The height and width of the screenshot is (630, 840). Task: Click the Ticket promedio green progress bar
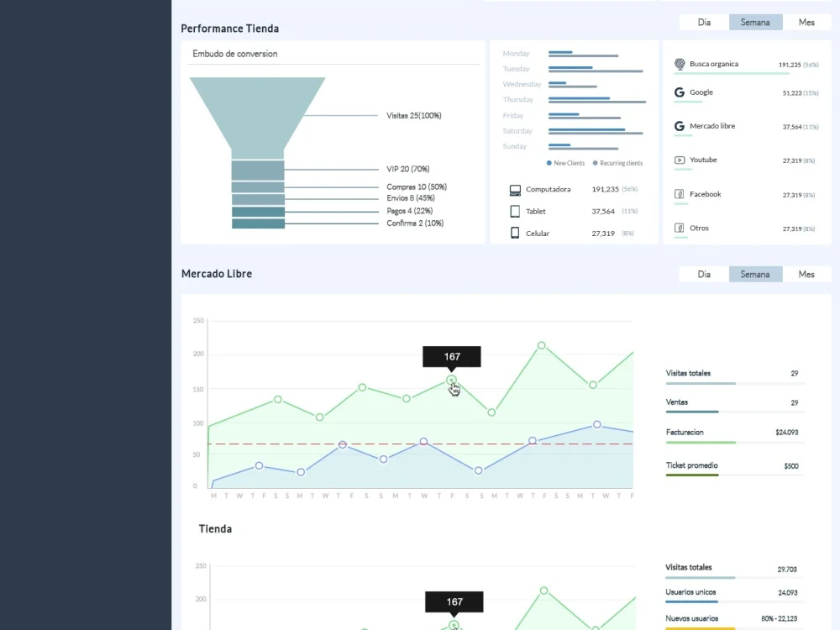[x=691, y=475]
